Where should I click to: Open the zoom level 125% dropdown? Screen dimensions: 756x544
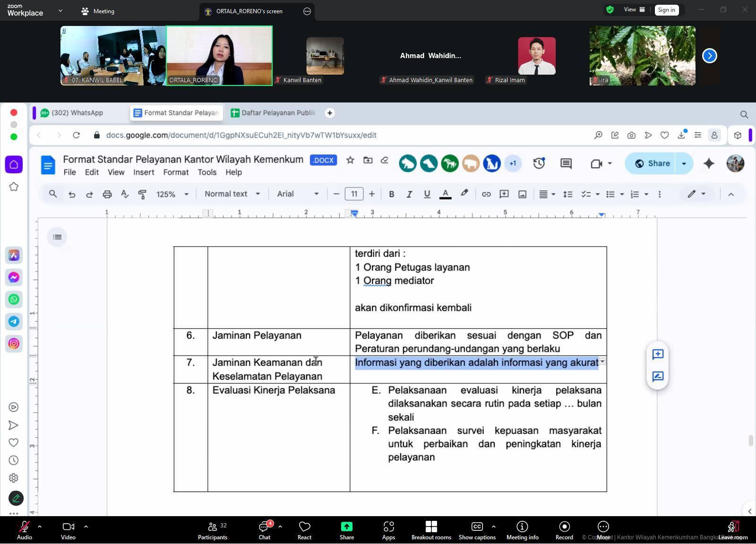coord(172,194)
